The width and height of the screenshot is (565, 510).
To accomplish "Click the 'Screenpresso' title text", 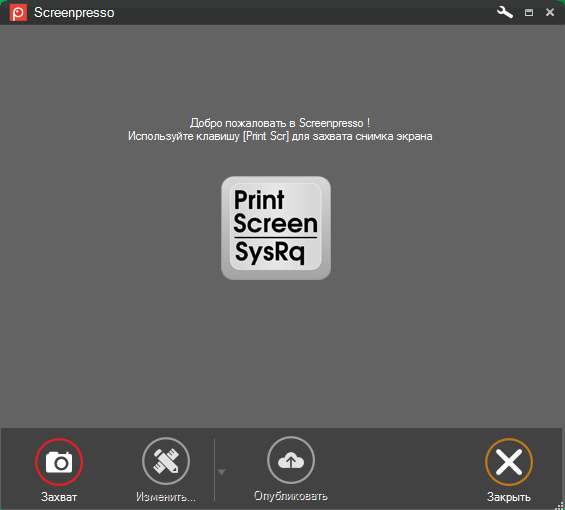I will [74, 13].
